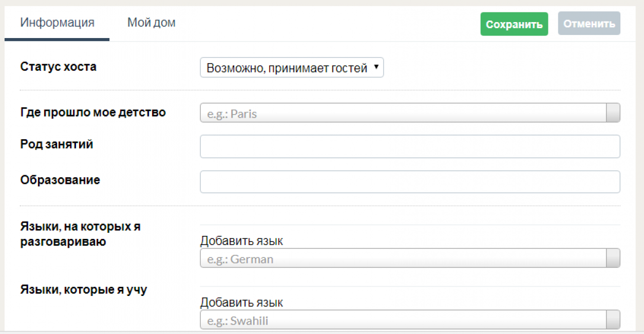Screen dimensions: 644x334
Task: Click the Языки, которые я учу label
Action: tap(84, 290)
